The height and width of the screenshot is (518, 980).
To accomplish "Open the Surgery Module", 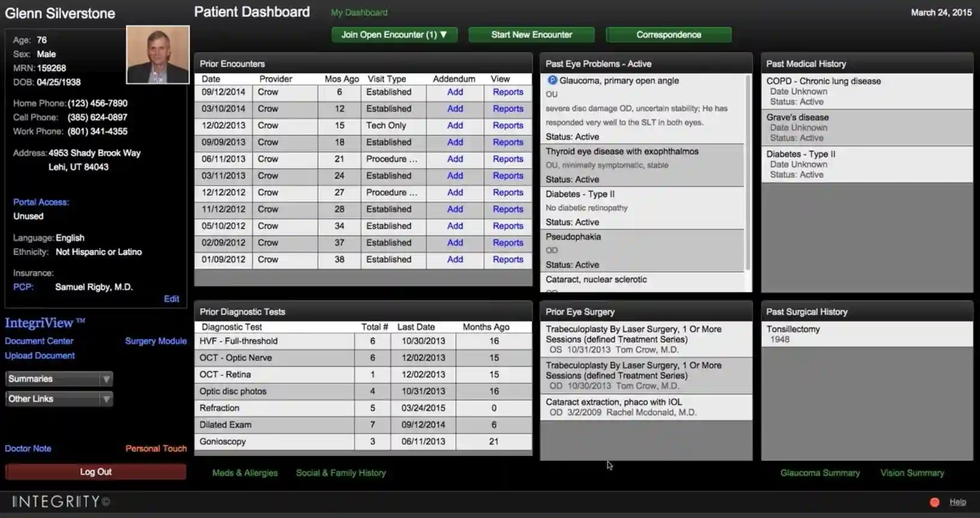I will click(156, 341).
